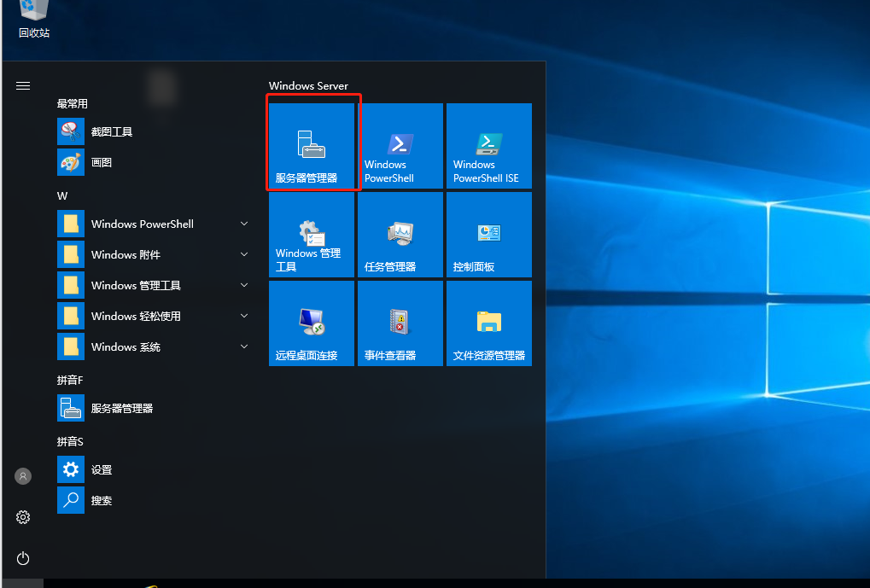Click the 服务器管理器 icon under 拼音F
Screen dimensions: 870x588
[x=71, y=408]
